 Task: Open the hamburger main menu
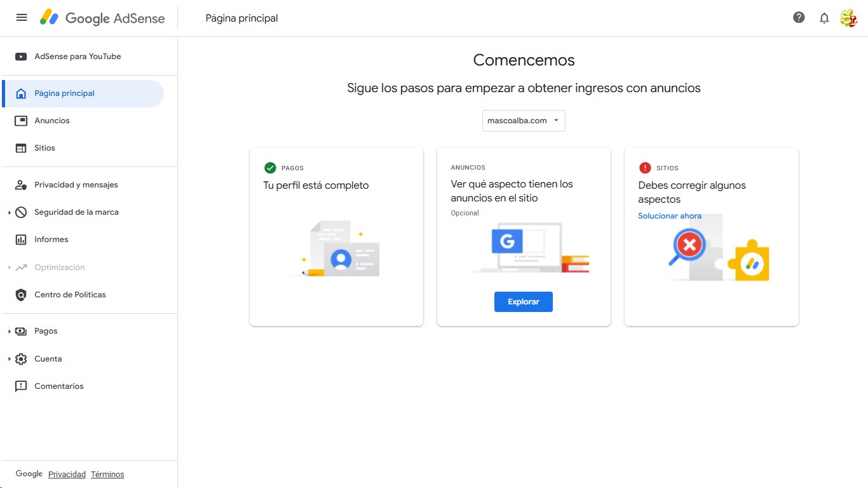[22, 18]
